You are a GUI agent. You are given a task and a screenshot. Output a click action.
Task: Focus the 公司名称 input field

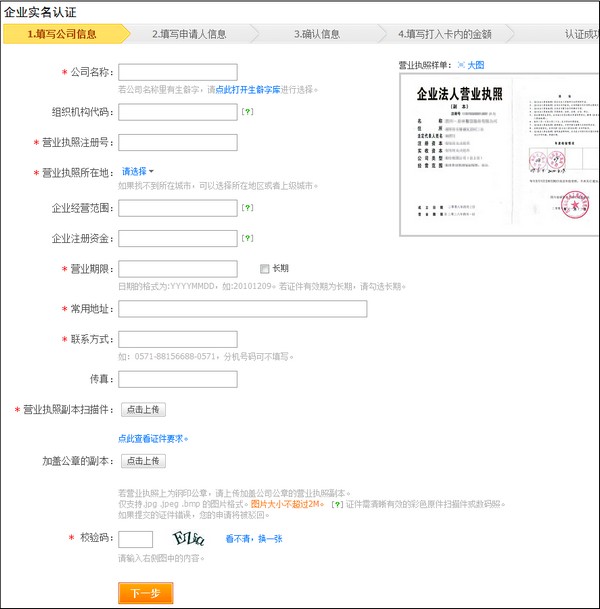(177, 72)
